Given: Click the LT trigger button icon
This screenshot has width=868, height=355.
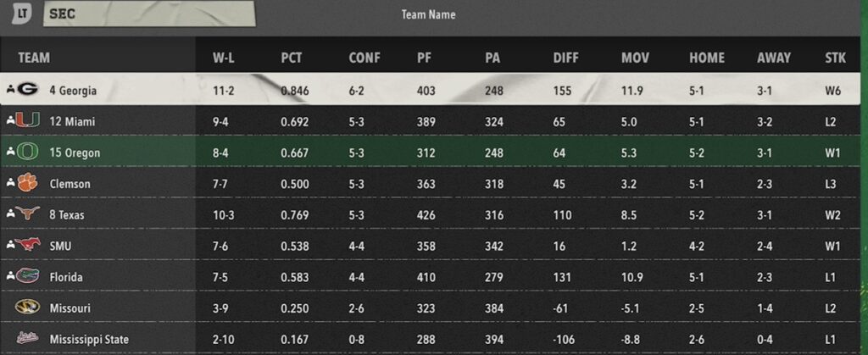Looking at the screenshot, I should (21, 14).
